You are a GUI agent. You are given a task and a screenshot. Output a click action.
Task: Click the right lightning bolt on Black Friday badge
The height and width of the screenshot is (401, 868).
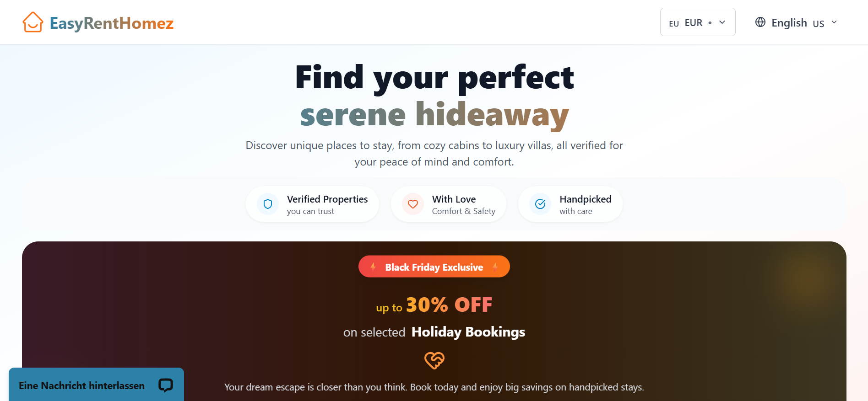coord(495,267)
